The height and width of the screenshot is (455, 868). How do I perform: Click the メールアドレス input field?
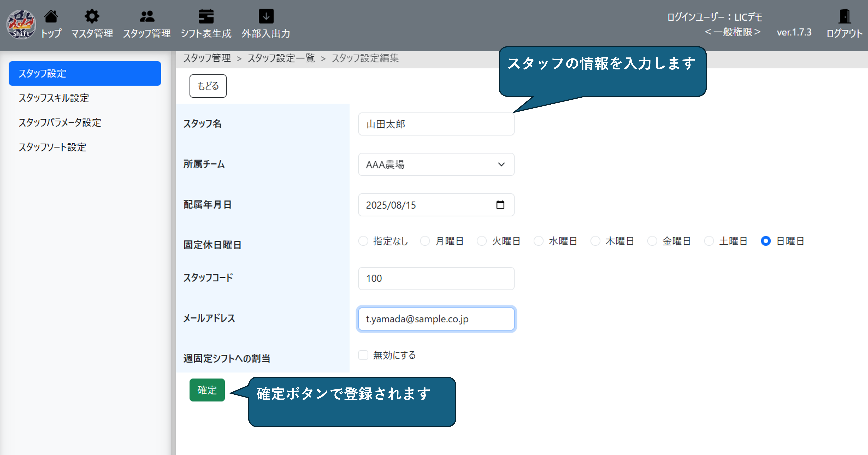[x=436, y=319]
